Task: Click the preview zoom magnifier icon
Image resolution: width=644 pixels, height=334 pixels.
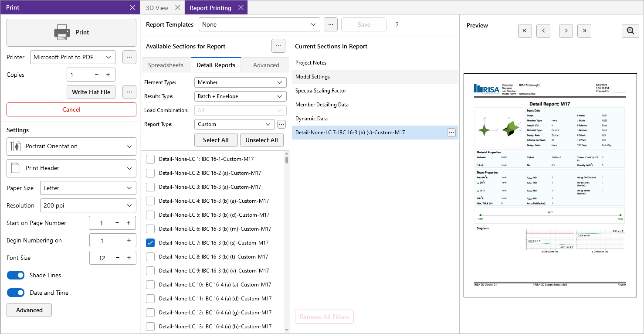Action: pyautogui.click(x=630, y=31)
